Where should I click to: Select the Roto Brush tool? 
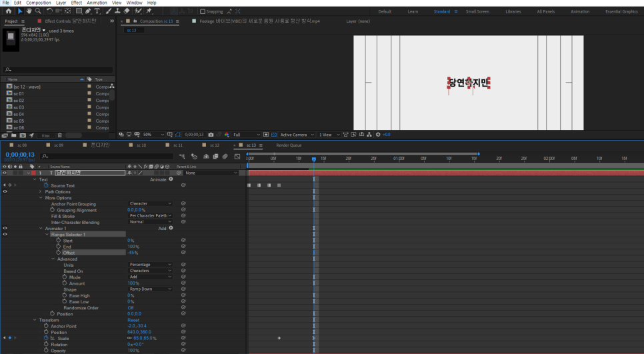[x=139, y=11]
